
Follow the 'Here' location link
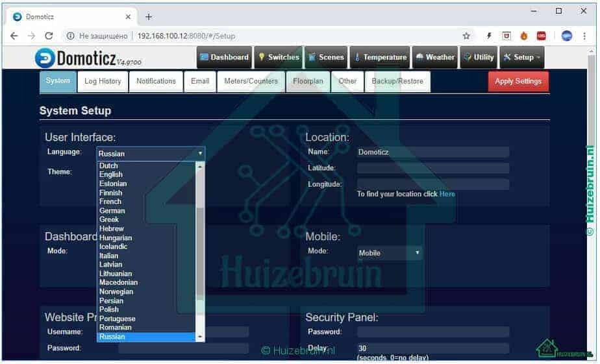click(447, 194)
